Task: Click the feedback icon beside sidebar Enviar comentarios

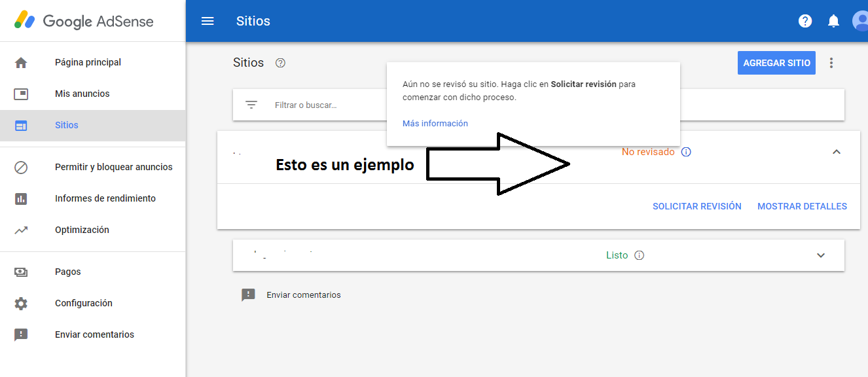Action: click(21, 335)
